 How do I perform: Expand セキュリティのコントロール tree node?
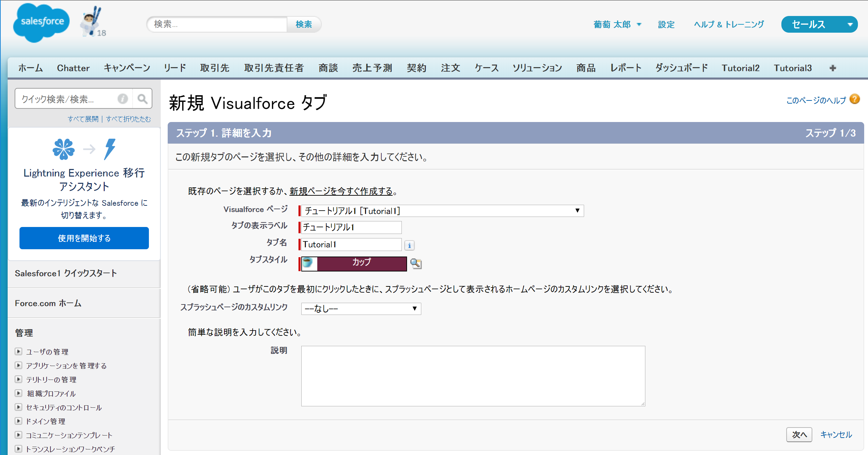18,407
